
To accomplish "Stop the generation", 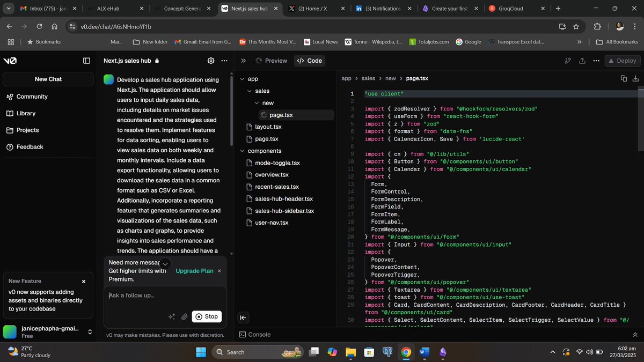I will click(207, 316).
